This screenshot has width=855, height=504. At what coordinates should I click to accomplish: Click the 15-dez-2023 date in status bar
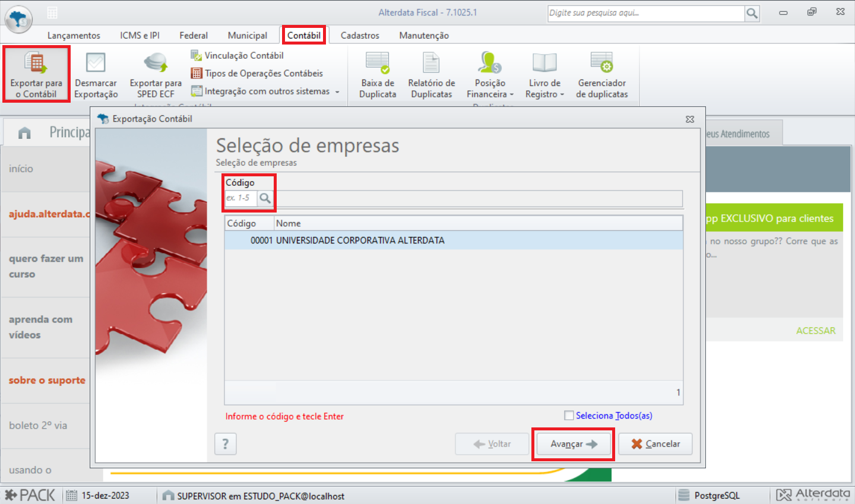tap(105, 496)
